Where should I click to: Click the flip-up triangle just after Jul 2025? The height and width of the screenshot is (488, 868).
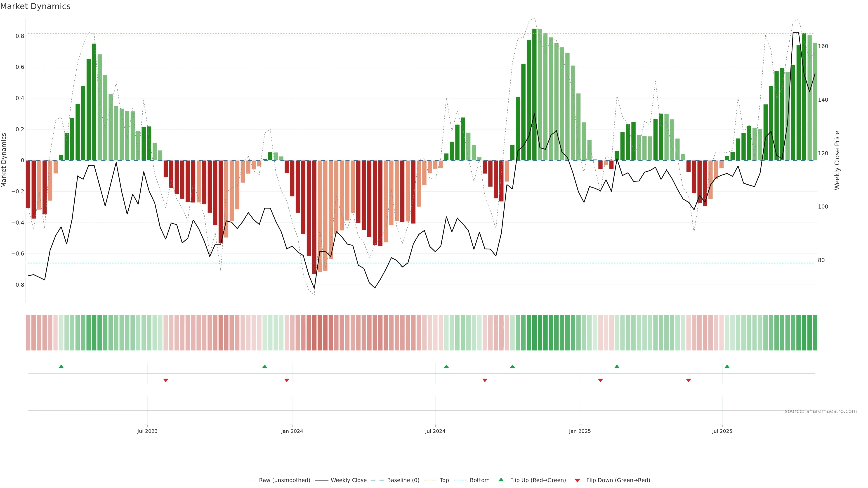click(727, 366)
